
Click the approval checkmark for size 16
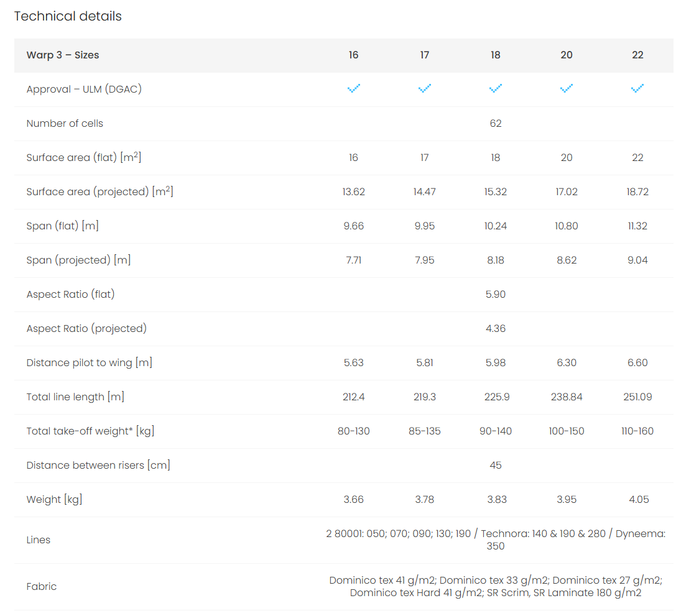(x=353, y=89)
